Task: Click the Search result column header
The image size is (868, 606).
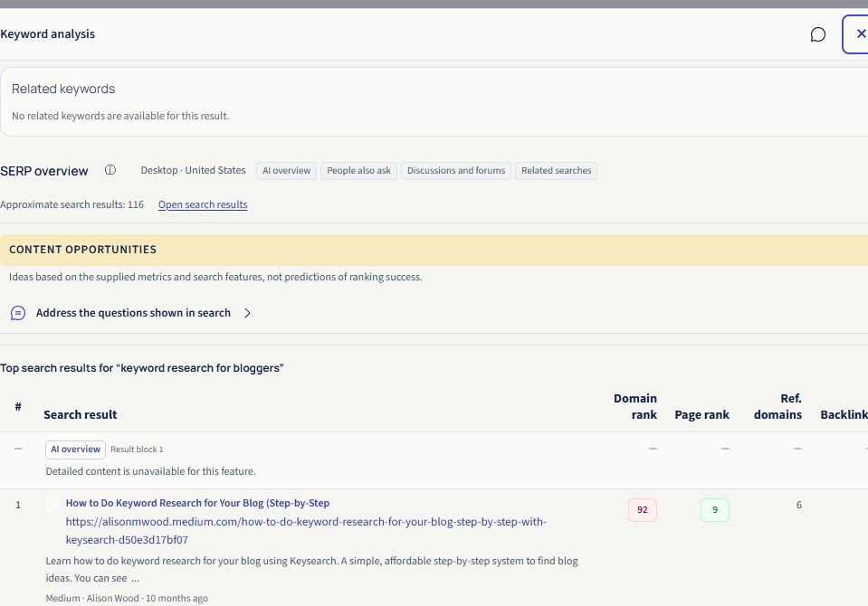Action: [x=81, y=414]
